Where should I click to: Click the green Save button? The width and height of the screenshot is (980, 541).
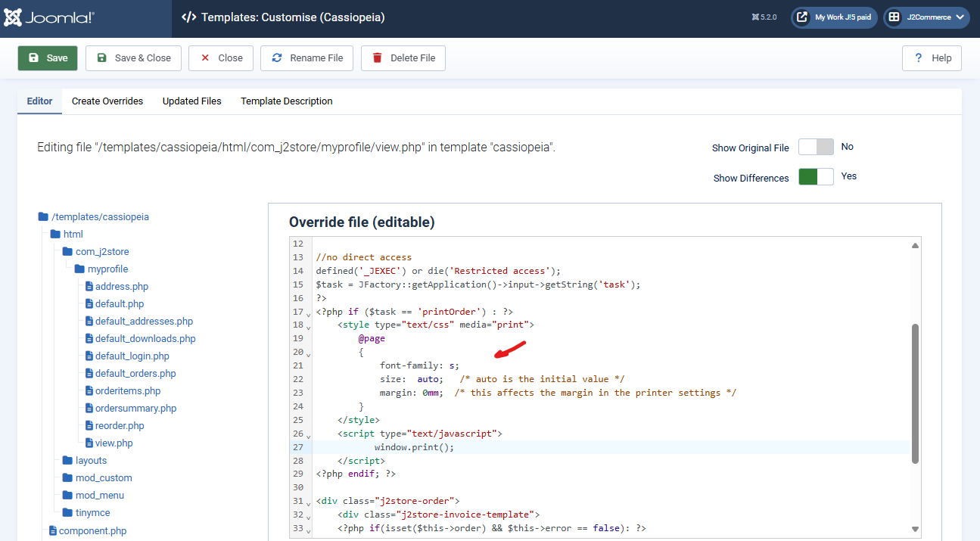coord(48,58)
